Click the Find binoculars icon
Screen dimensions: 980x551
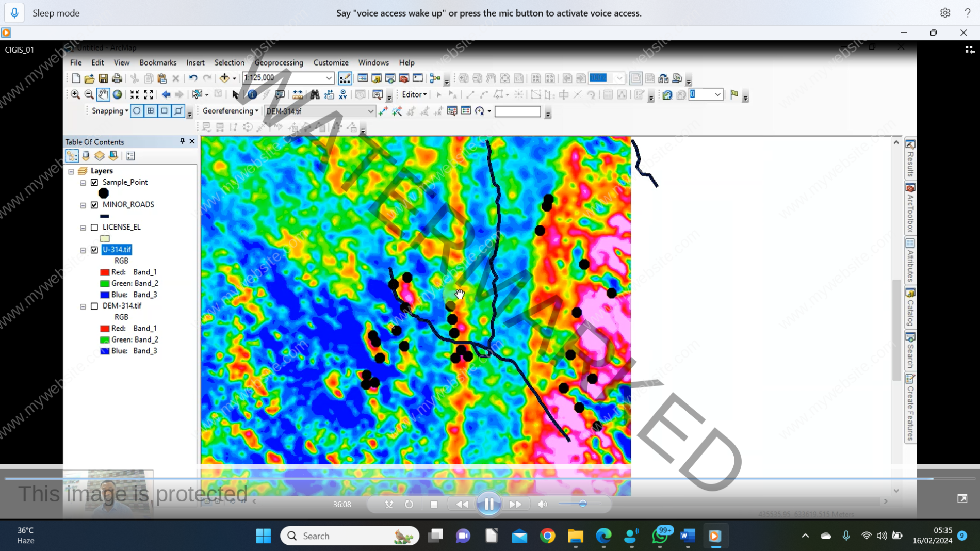pyautogui.click(x=315, y=94)
